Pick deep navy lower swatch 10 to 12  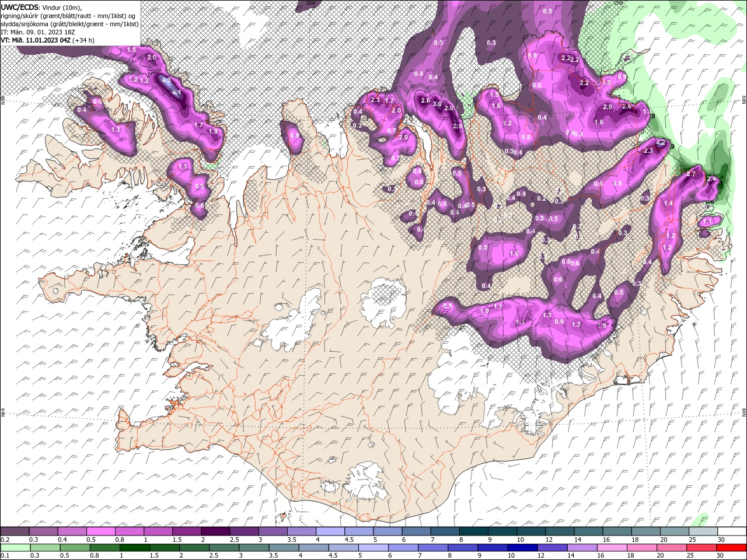coord(523,548)
